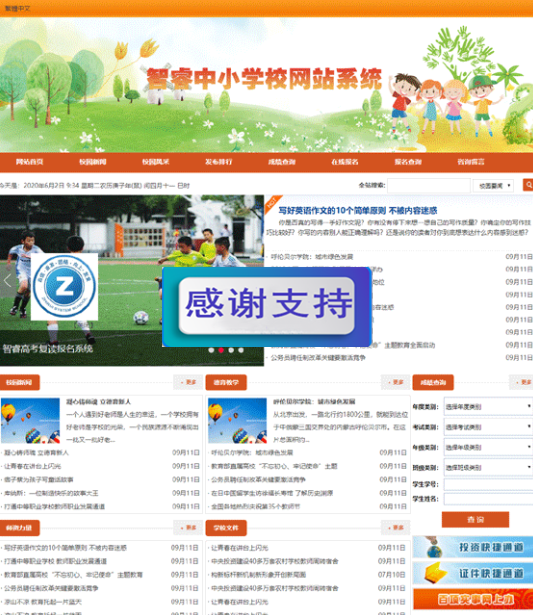Open headline article 写好英语作文的10个简单原则
The height and width of the screenshot is (615, 533).
(358, 211)
